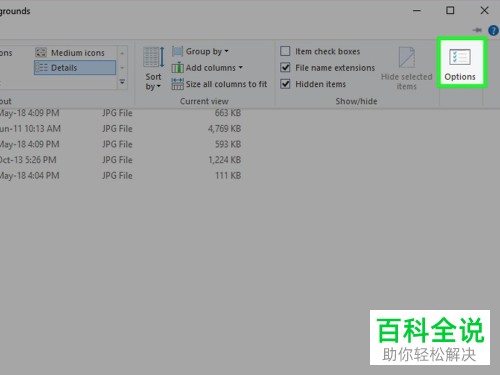500x375 pixels.
Task: Click the 4,769 KB file size cell
Action: pos(224,129)
